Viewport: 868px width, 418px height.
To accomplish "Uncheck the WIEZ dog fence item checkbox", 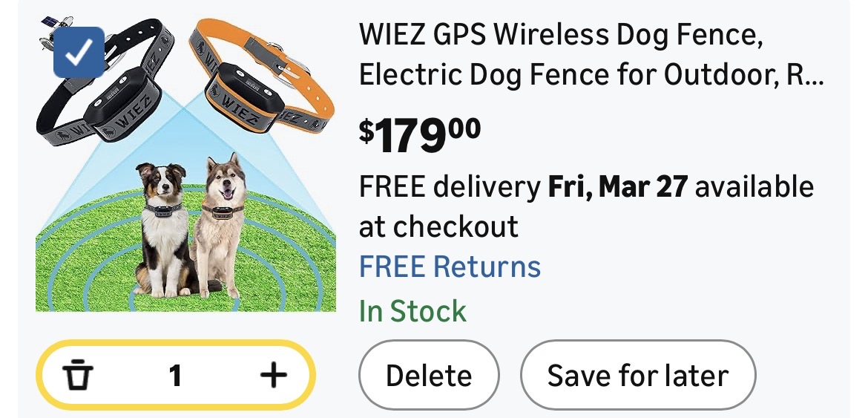I will [x=79, y=52].
